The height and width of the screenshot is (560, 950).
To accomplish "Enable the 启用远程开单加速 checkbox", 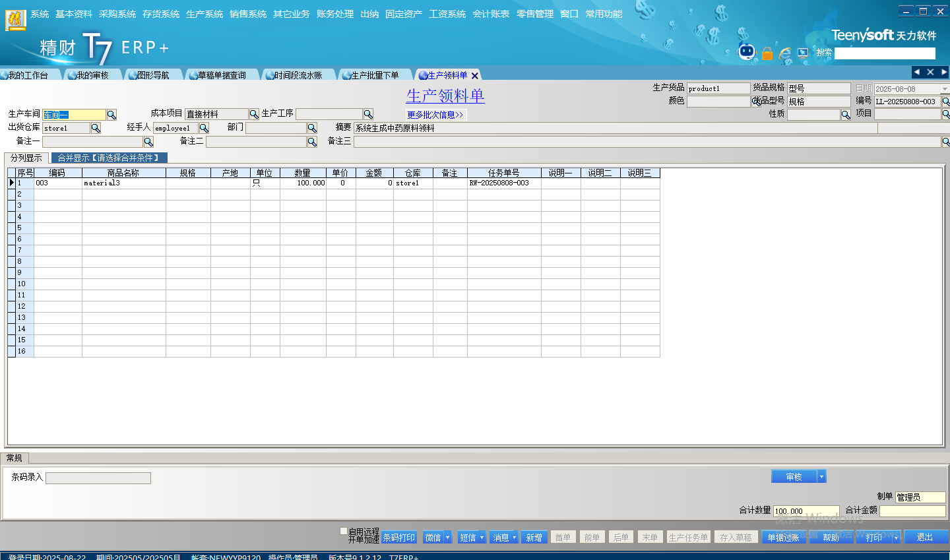I will pyautogui.click(x=344, y=531).
